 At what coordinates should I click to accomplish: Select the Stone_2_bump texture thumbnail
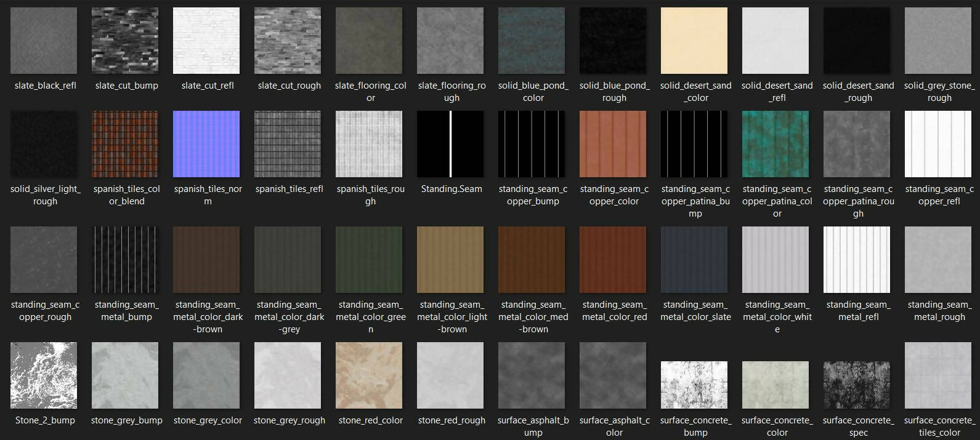click(44, 375)
